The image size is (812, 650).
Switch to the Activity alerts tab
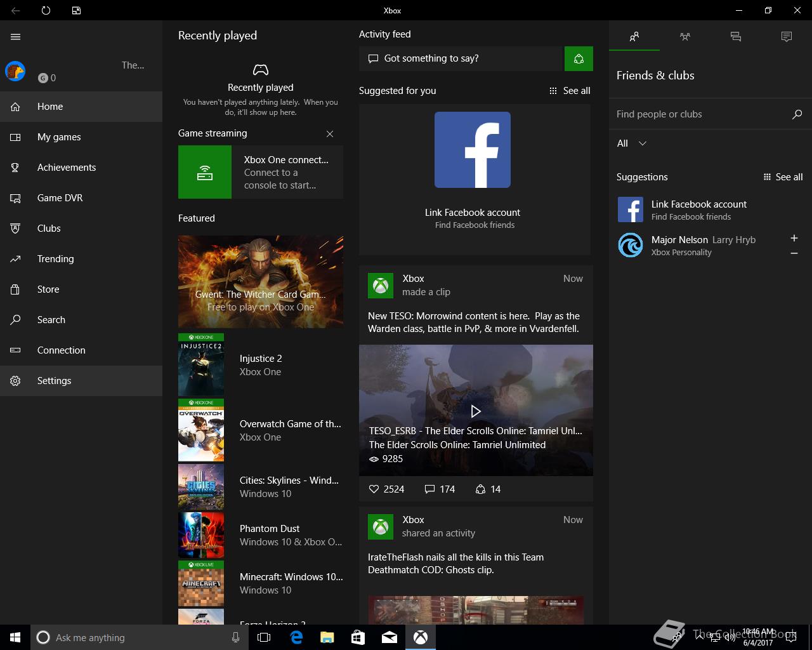point(787,37)
